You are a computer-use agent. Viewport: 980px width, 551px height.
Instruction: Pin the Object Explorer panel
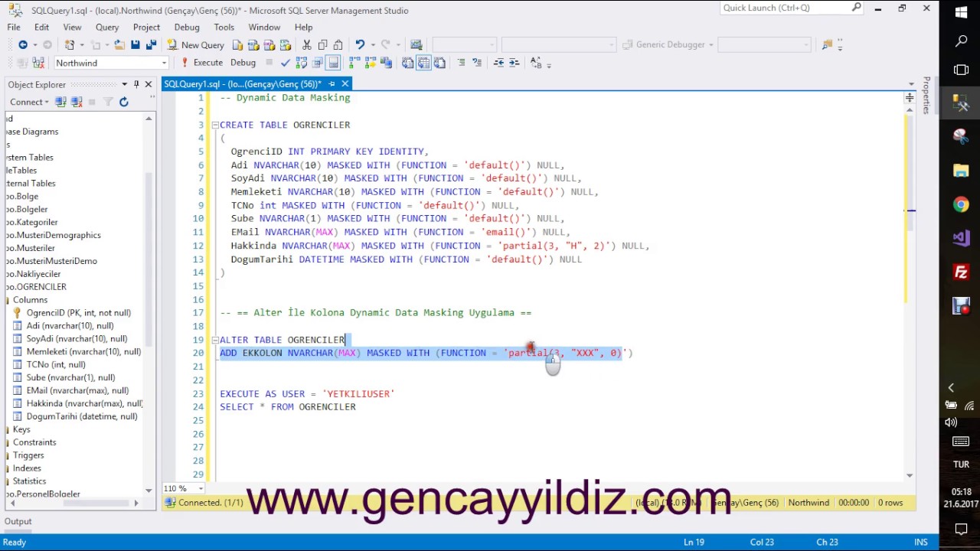(136, 84)
